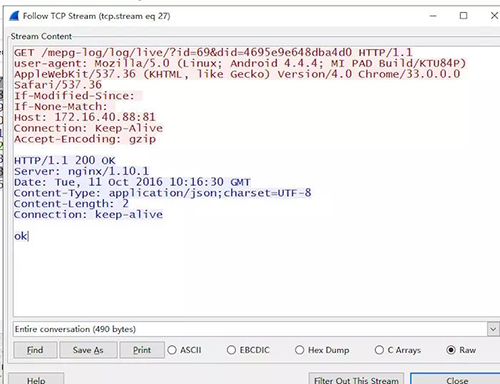Select the ASCII display format

186,350
